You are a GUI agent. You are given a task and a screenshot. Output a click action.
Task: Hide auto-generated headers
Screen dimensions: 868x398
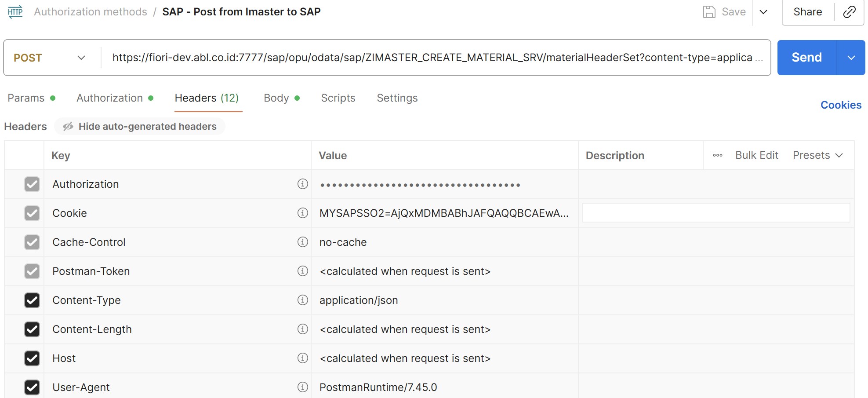pos(140,127)
